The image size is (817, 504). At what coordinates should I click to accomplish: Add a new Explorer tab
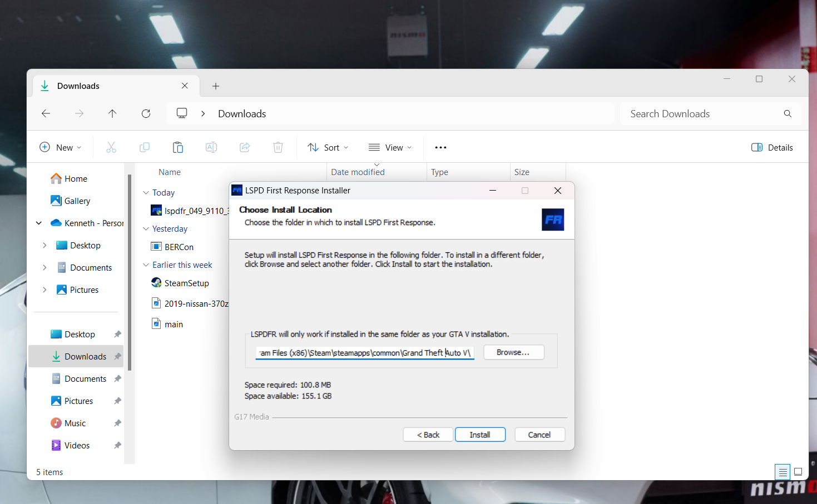click(216, 86)
